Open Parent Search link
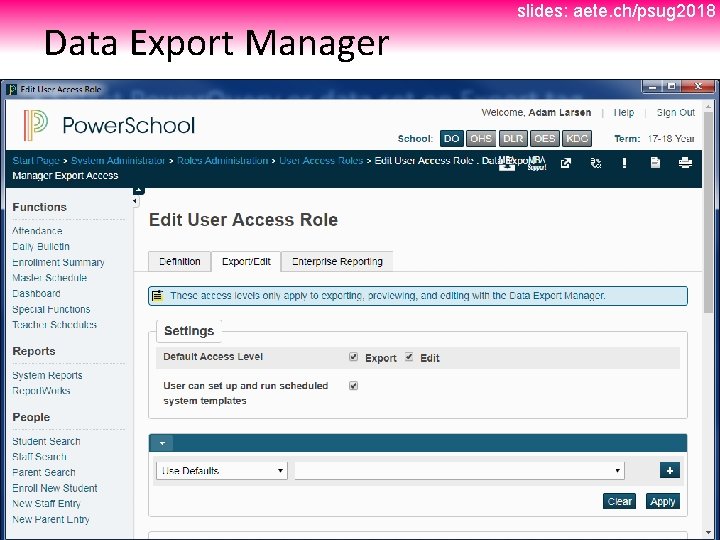720x540 pixels. click(44, 472)
